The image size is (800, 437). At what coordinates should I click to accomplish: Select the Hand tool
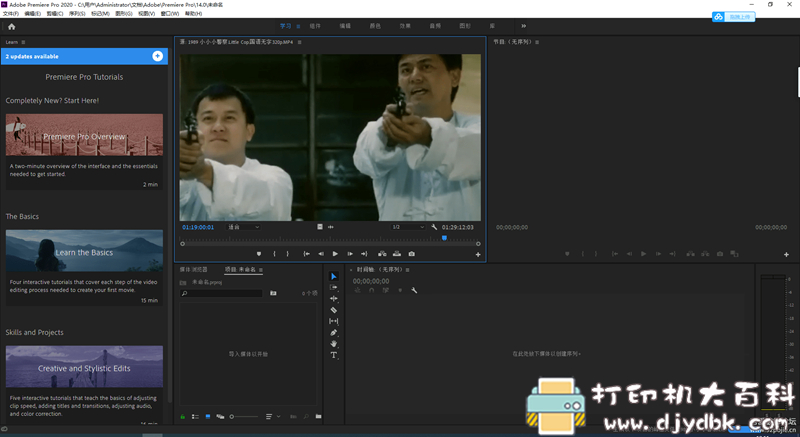click(x=334, y=344)
